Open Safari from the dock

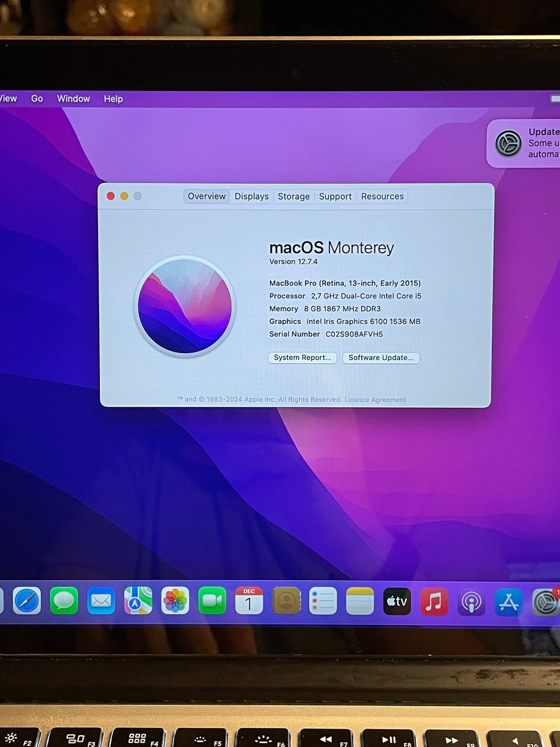(27, 601)
